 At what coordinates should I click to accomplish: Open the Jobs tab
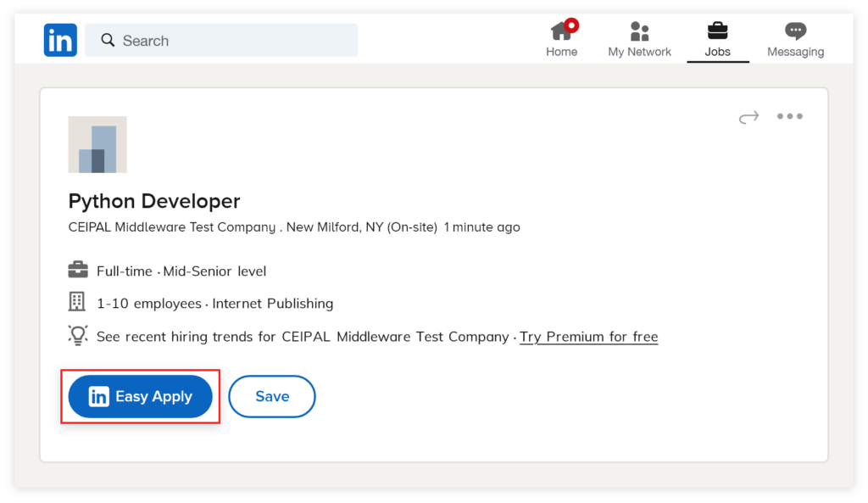(717, 39)
